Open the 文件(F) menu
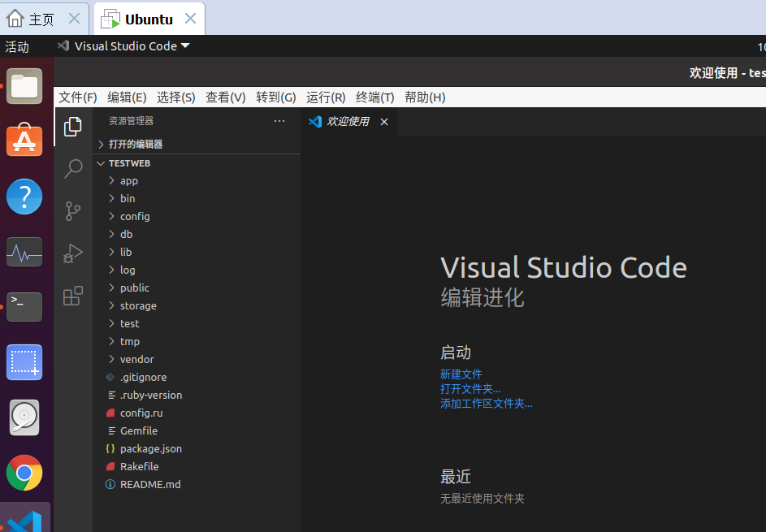 tap(78, 97)
